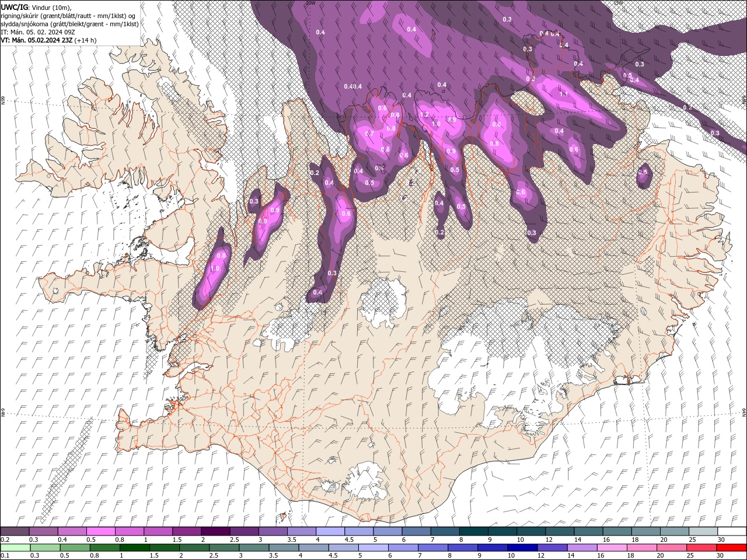Image resolution: width=747 pixels, height=560 pixels.
Task: Click the upper legend swatch between 16 and 18
Action: pyautogui.click(x=616, y=531)
